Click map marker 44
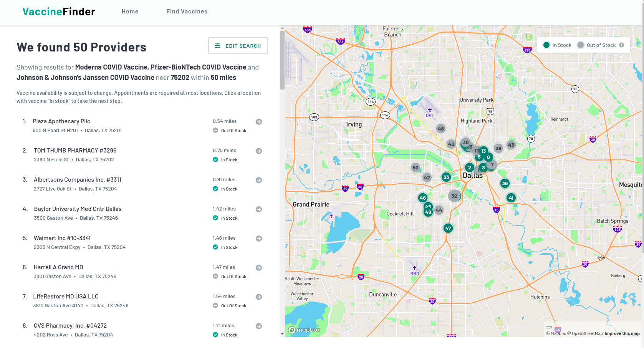The image size is (644, 348). 439,210
